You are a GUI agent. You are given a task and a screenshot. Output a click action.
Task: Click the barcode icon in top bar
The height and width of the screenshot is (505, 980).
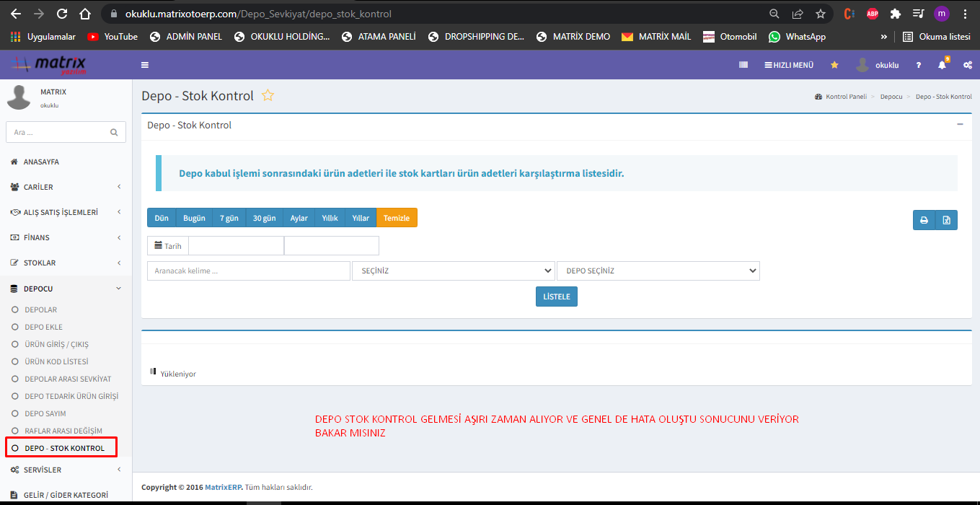(x=743, y=65)
